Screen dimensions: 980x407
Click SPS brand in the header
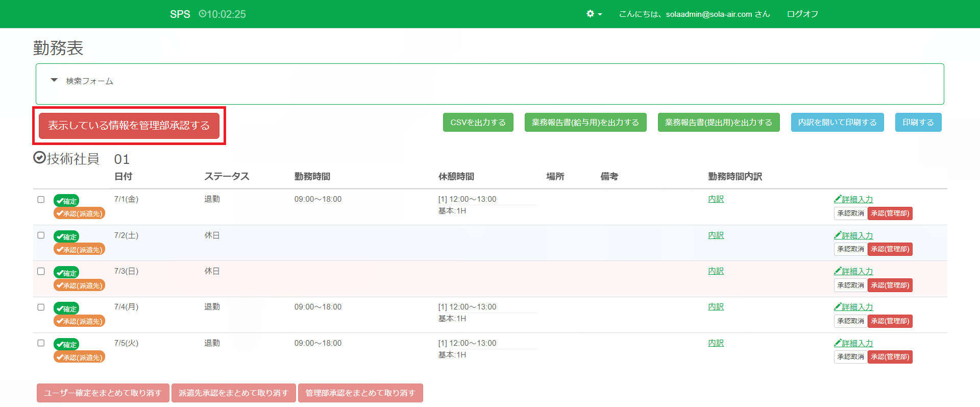[180, 14]
